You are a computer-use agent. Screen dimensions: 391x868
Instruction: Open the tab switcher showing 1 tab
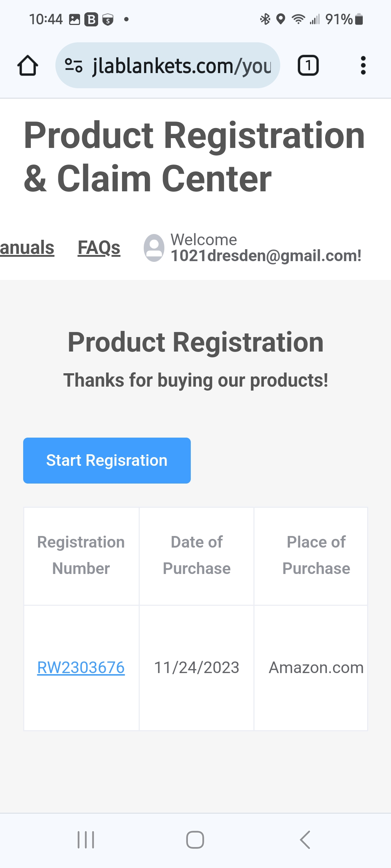308,65
